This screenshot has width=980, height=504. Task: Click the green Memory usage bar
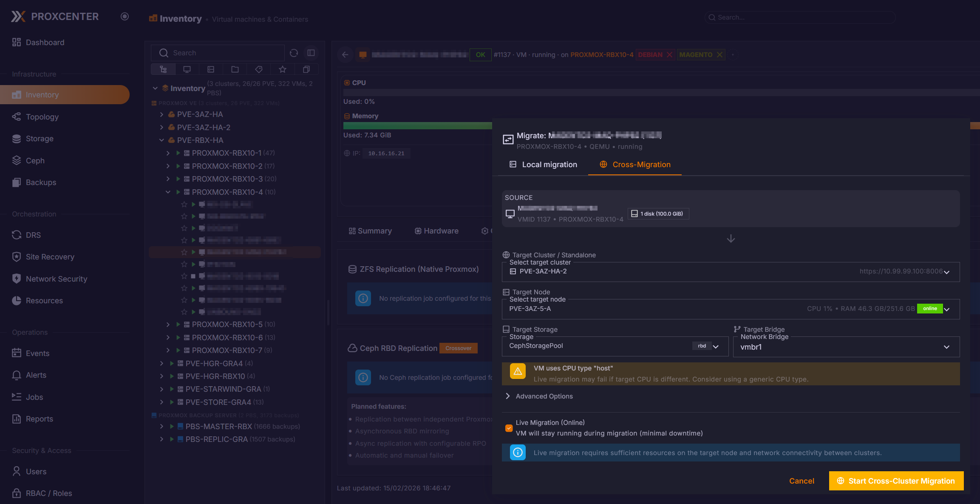(x=417, y=126)
